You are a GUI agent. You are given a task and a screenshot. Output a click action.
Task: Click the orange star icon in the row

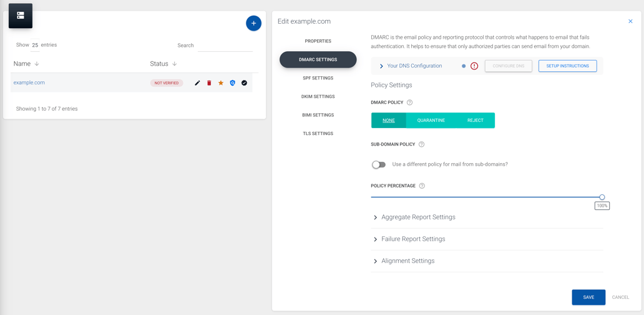221,83
